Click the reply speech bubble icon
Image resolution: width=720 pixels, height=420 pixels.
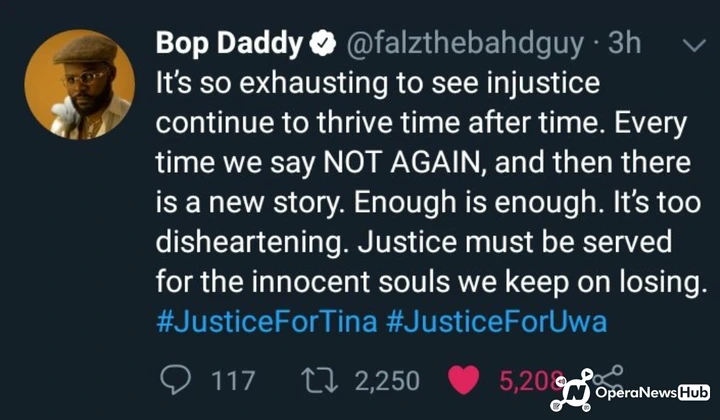(x=175, y=381)
